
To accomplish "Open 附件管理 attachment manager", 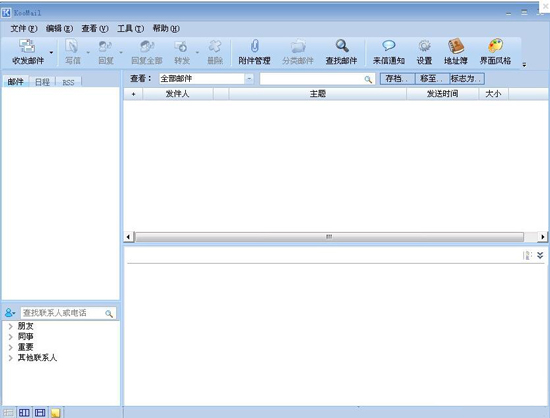I will 254,52.
